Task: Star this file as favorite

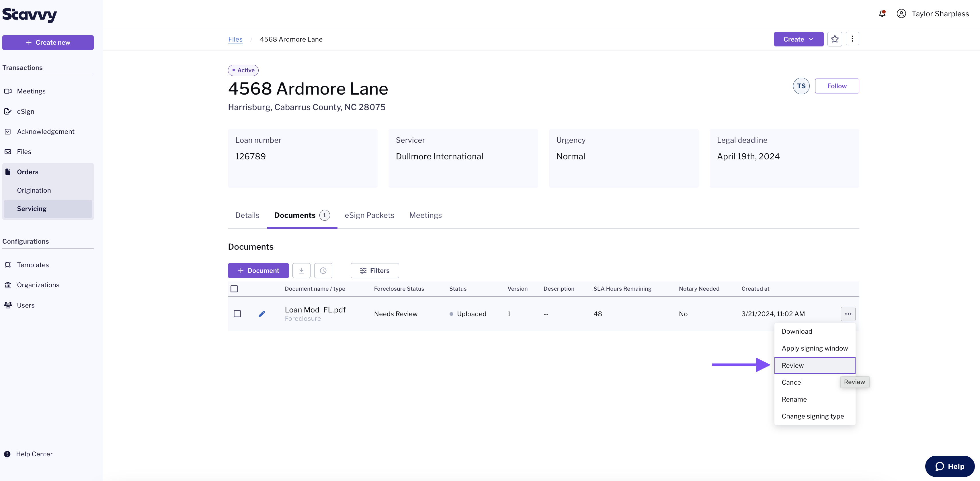Action: coord(835,39)
